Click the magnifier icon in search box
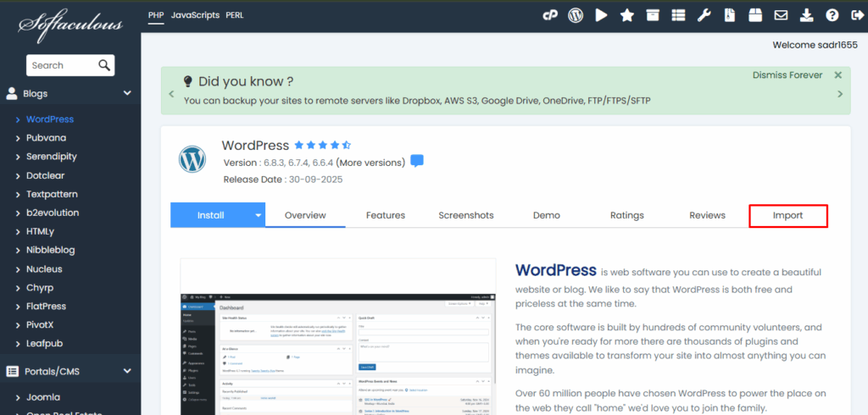 104,65
